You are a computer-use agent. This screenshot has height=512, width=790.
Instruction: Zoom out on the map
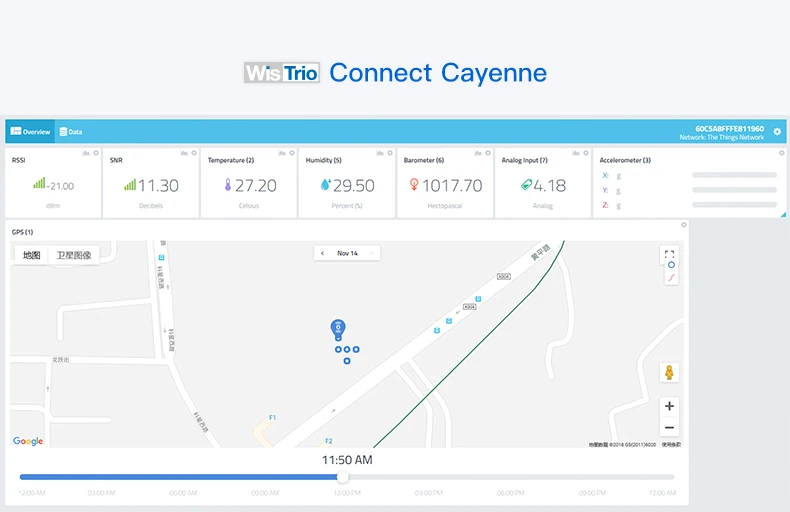pyautogui.click(x=669, y=427)
